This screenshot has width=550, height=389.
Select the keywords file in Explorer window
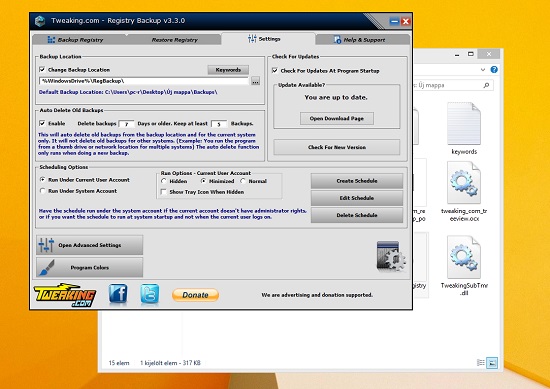[x=464, y=128]
